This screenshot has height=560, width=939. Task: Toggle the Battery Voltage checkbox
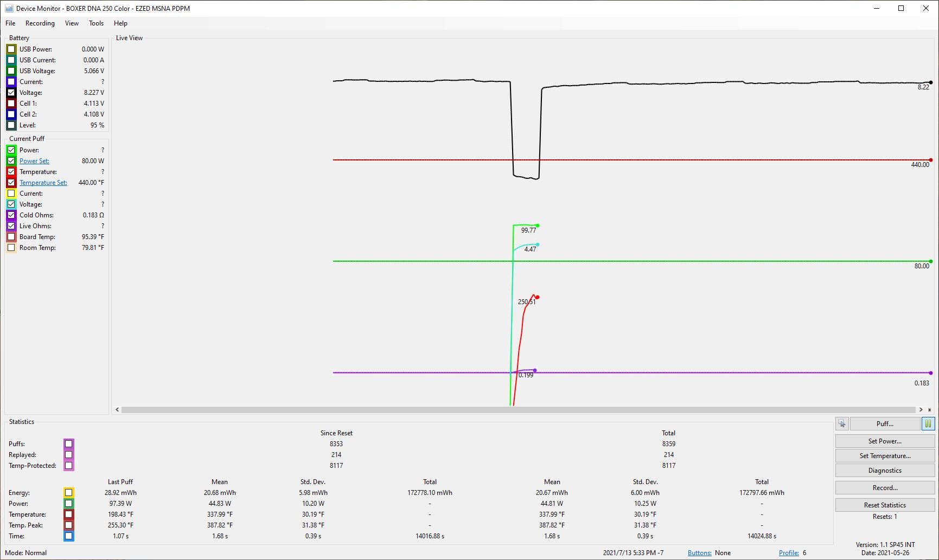(x=11, y=93)
